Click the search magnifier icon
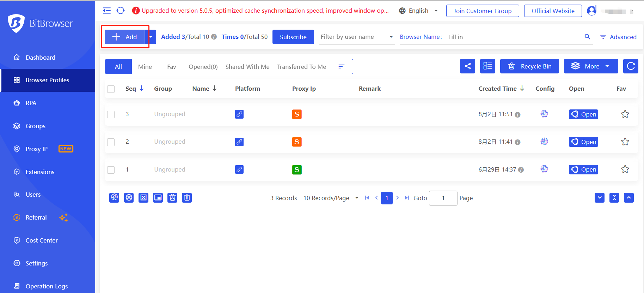The height and width of the screenshot is (293, 644). [587, 37]
